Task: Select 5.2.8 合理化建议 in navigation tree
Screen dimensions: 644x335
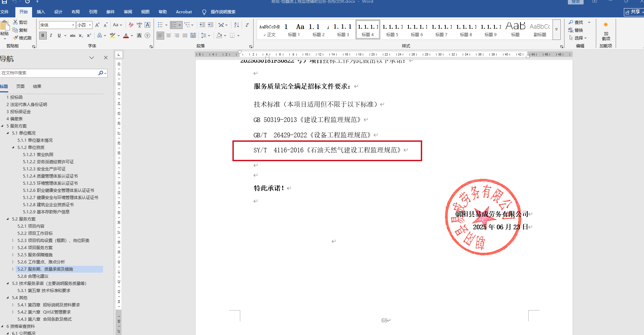Action: point(33,276)
